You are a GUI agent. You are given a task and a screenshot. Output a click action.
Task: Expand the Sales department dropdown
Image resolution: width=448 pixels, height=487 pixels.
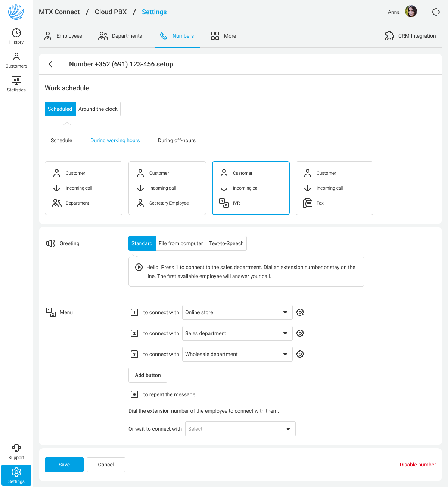237,333
